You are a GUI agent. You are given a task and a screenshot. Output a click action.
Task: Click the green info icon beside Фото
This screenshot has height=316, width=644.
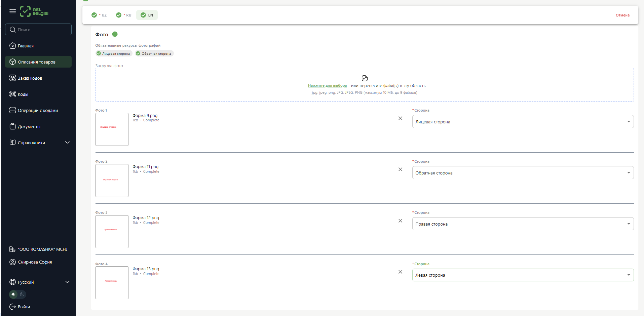tap(115, 34)
